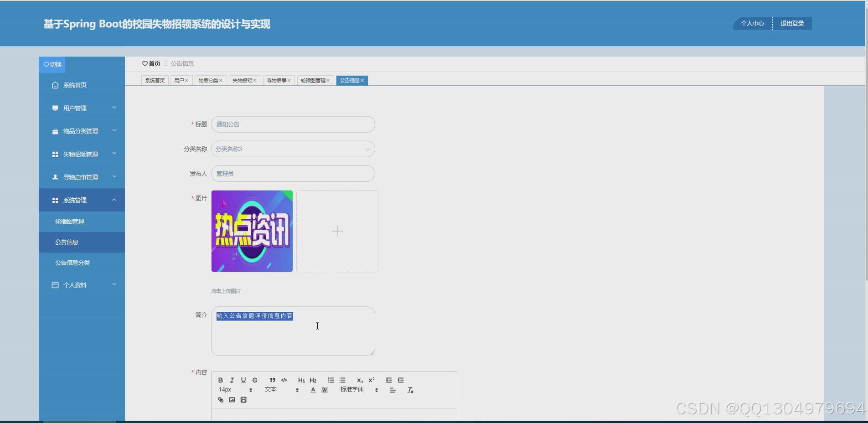Insert an image via the editor toolbar
Image resolution: width=868 pixels, height=423 pixels.
pos(232,400)
